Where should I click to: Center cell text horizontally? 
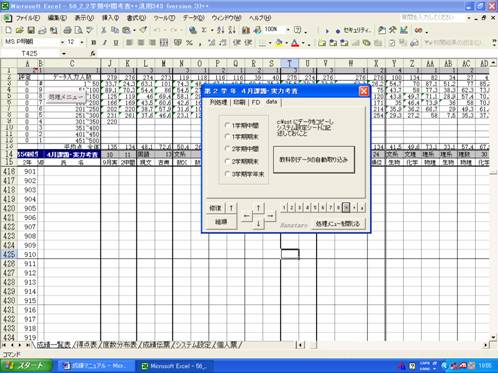pos(141,43)
